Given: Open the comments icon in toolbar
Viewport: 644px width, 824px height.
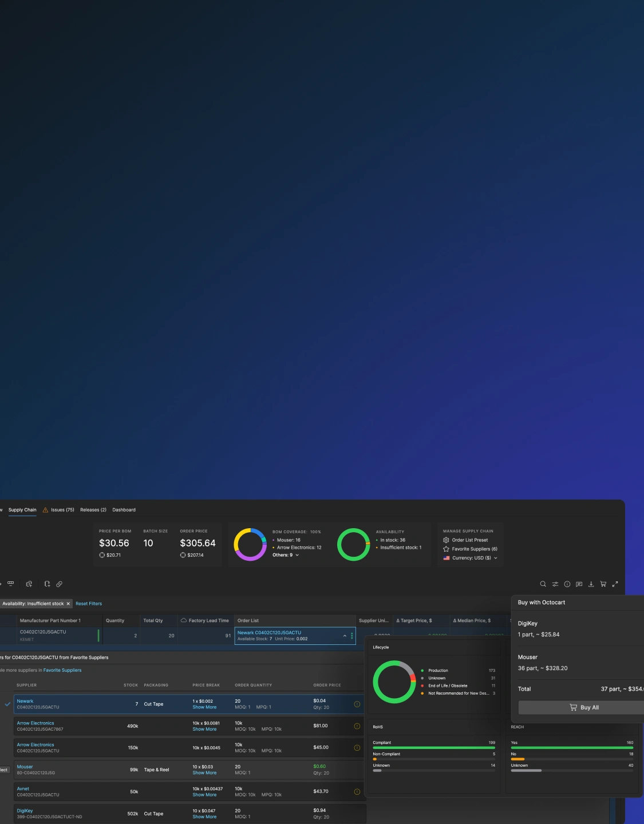Looking at the screenshot, I should (579, 584).
